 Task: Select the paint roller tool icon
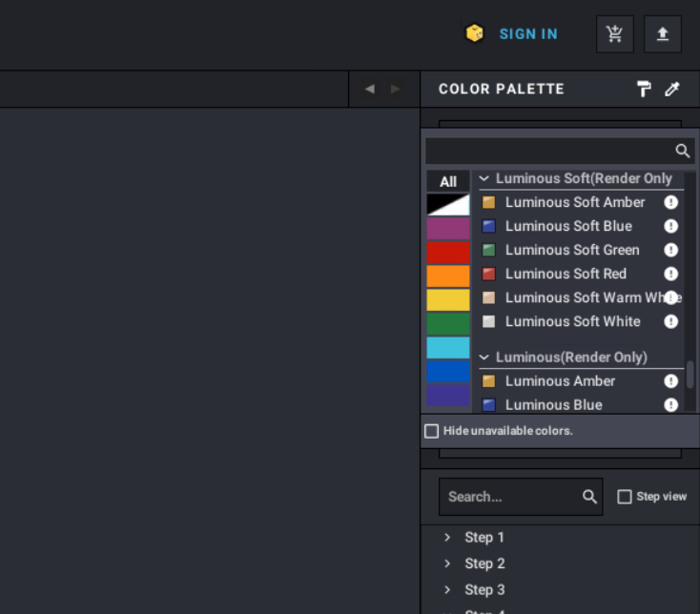tap(644, 89)
